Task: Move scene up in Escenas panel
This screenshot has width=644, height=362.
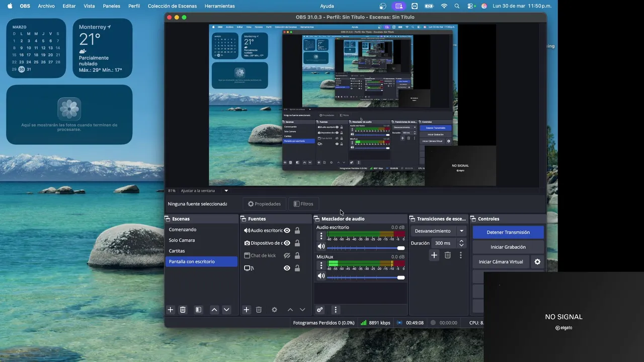Action: [x=214, y=310]
